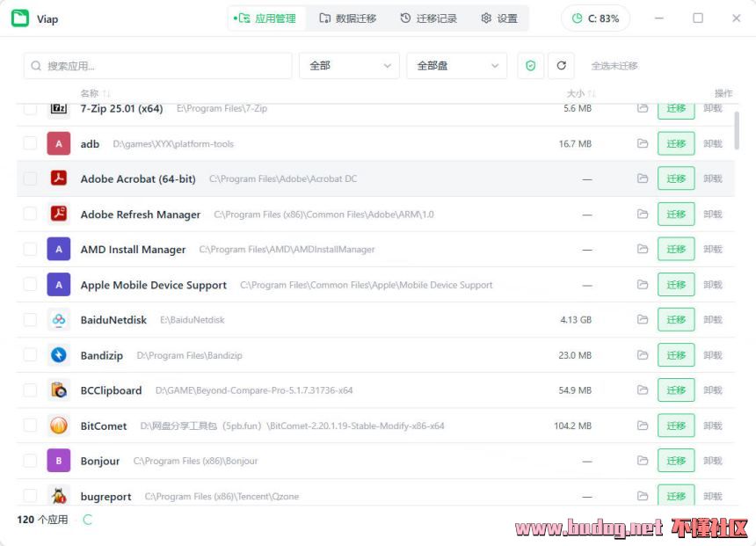The width and height of the screenshot is (756, 546).
Task: Tick the checkbox for Adobe Refresh Manager
Action: [x=30, y=214]
